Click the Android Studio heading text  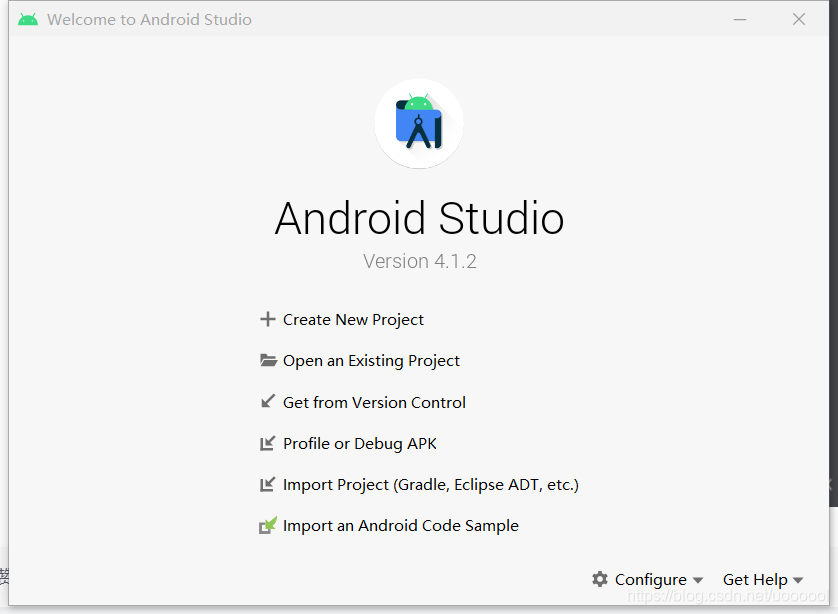[x=419, y=218]
